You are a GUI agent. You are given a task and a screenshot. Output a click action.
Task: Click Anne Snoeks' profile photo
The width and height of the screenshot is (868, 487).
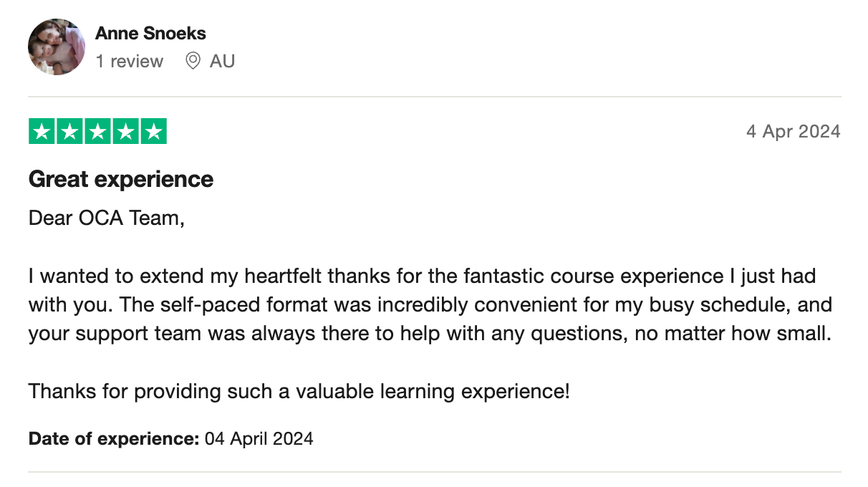pos(57,47)
